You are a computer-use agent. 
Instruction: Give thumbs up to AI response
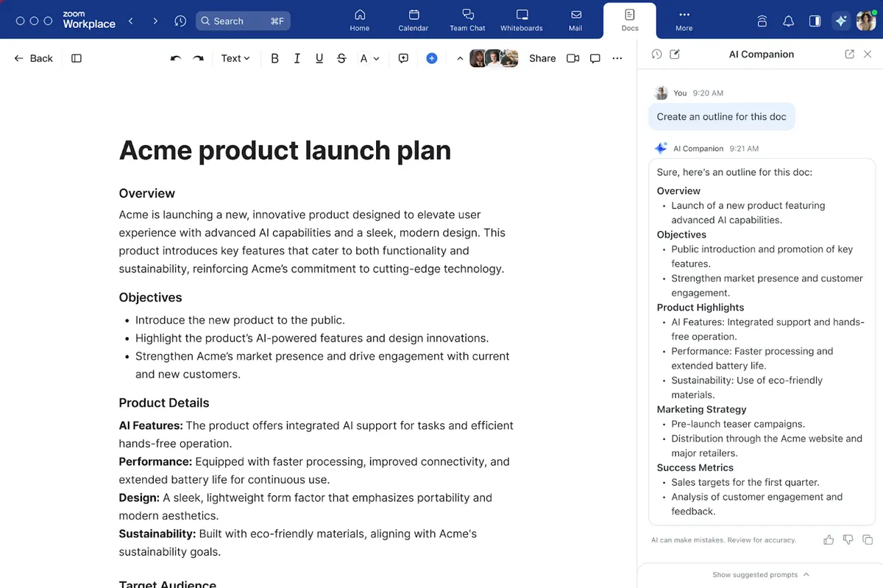(x=829, y=539)
